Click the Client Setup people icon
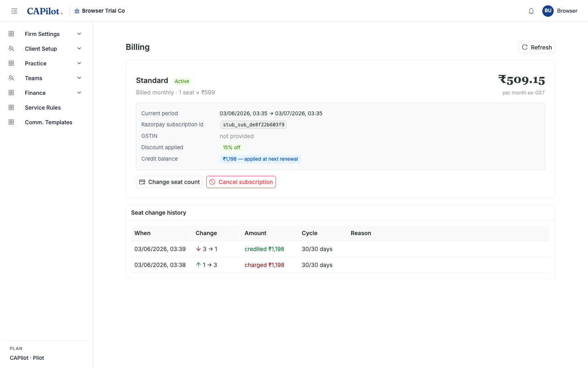Viewport: 588px width, 368px height. (11, 49)
